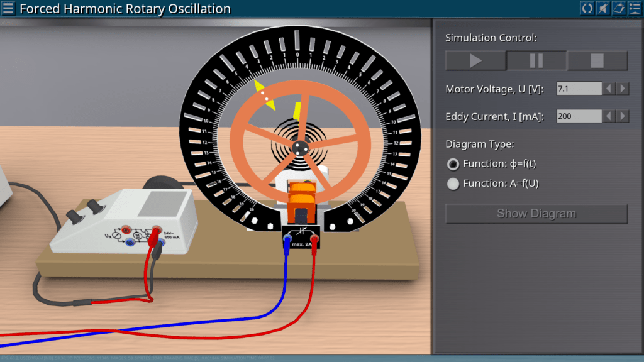Click the Eddy Current value field
The image size is (644, 362).
579,116
